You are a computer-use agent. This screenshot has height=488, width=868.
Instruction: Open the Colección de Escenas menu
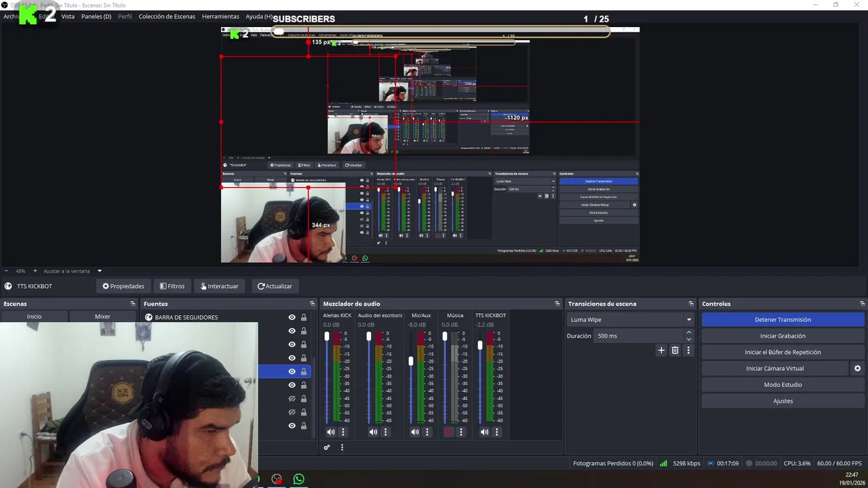[167, 16]
